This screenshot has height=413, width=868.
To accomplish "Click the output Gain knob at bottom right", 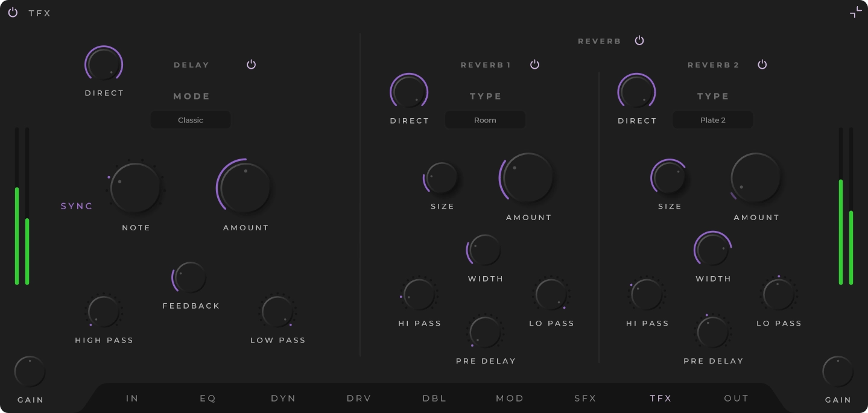I will click(838, 372).
